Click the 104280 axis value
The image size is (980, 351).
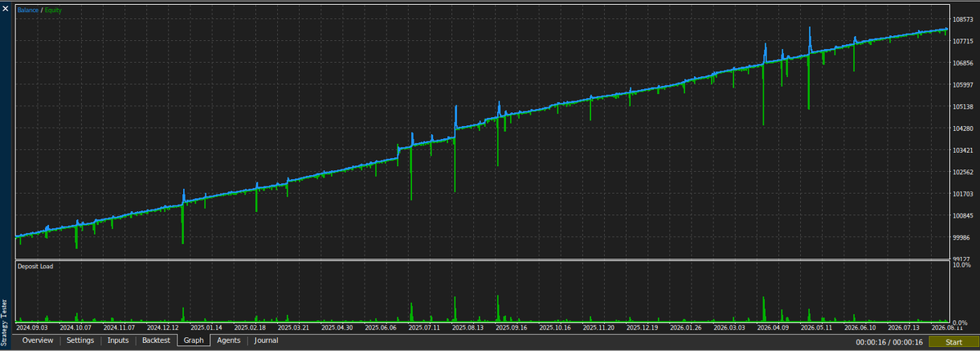pos(963,129)
